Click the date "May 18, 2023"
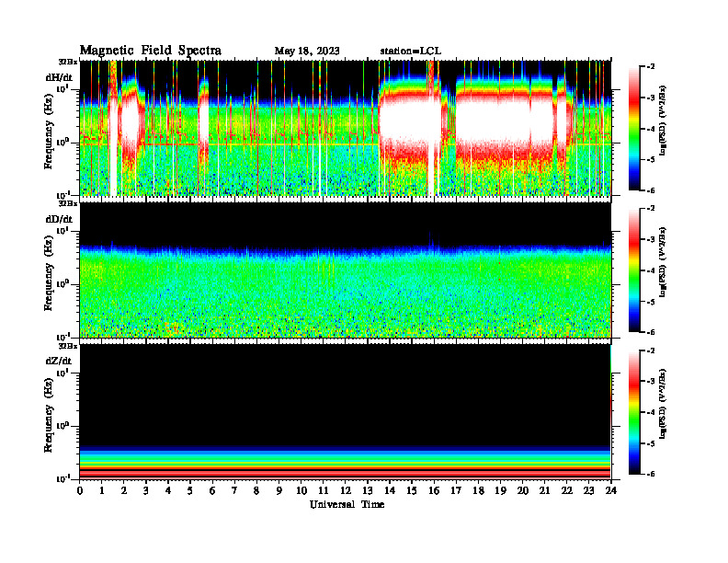This screenshot has width=728, height=563. [307, 52]
